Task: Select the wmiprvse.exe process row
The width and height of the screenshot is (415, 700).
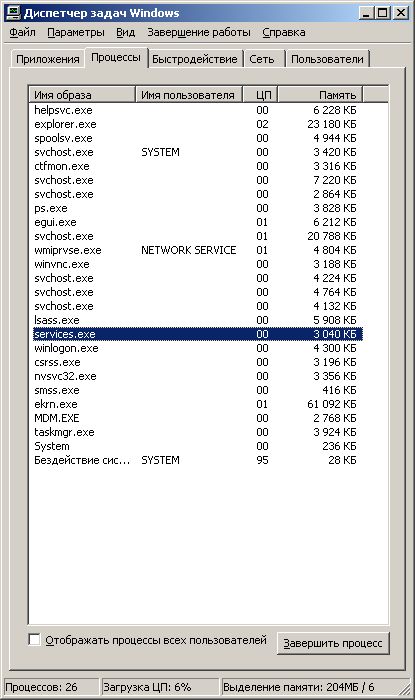Action: [x=198, y=250]
